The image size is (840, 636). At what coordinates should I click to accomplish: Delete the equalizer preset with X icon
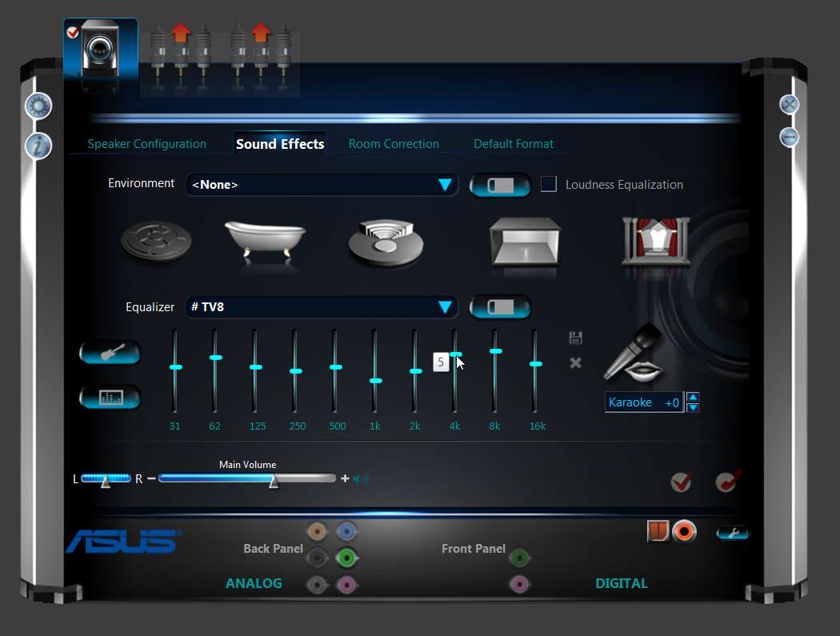[575, 362]
